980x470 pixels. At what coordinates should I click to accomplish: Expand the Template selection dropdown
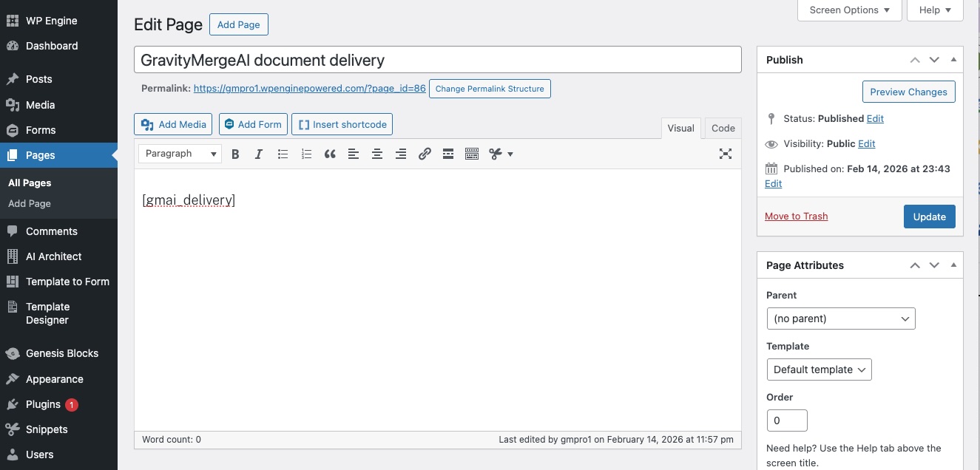(819, 369)
